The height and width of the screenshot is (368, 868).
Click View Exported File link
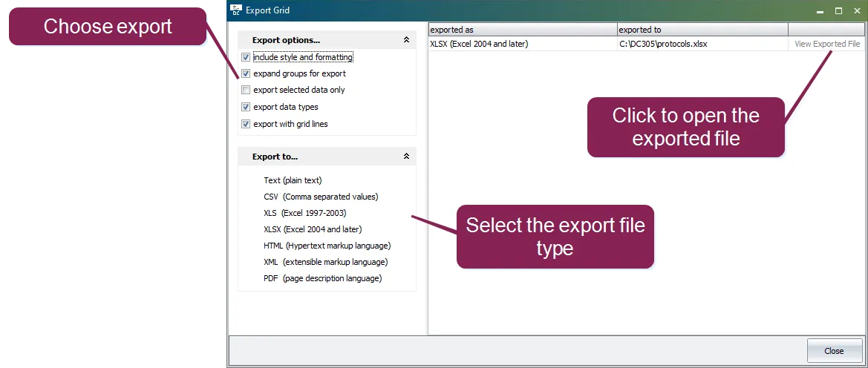click(x=827, y=44)
